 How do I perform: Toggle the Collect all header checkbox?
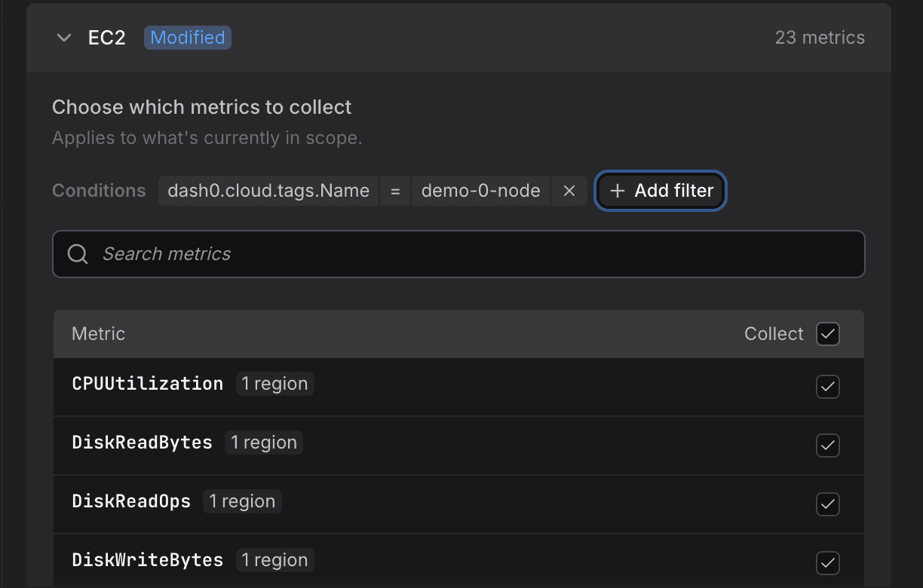click(828, 334)
